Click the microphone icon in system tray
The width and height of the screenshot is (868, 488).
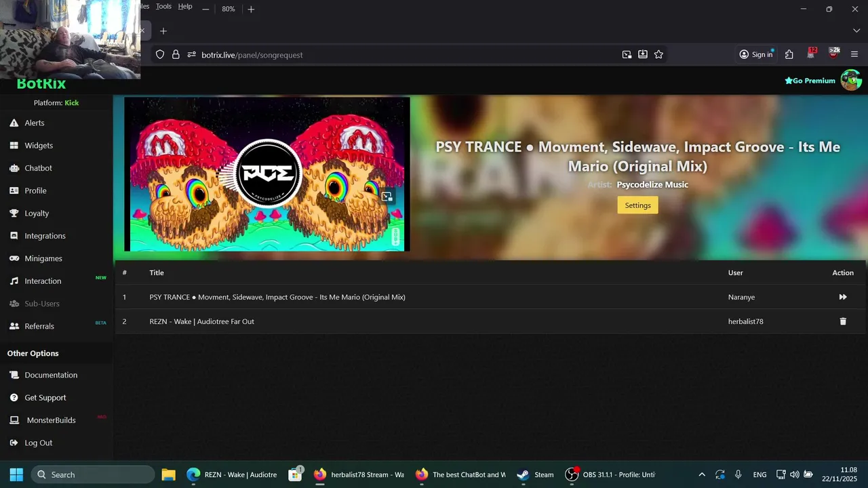(738, 474)
